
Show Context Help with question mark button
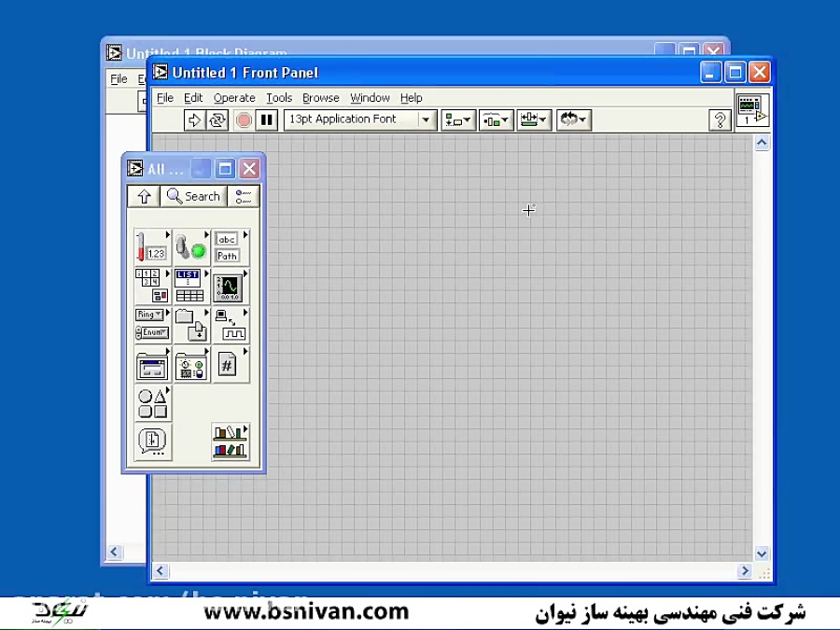click(x=720, y=120)
